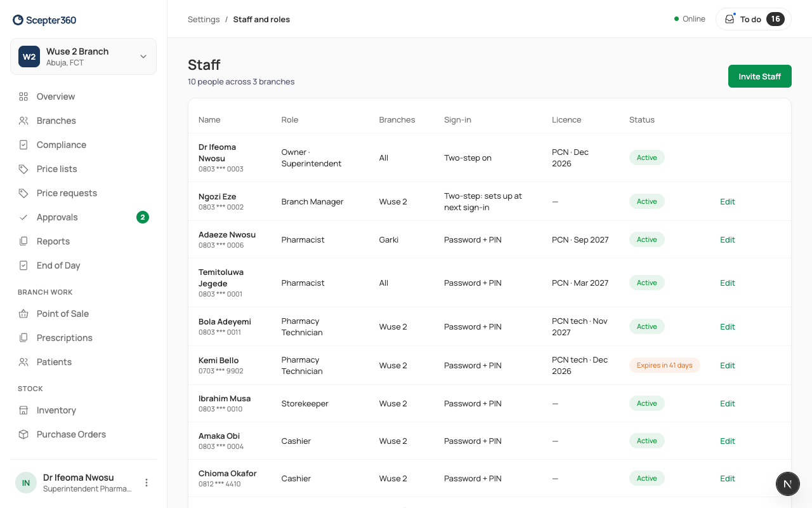Viewport: 812px width, 508px height.
Task: Open the user menu three-dot icon
Action: pos(147,483)
